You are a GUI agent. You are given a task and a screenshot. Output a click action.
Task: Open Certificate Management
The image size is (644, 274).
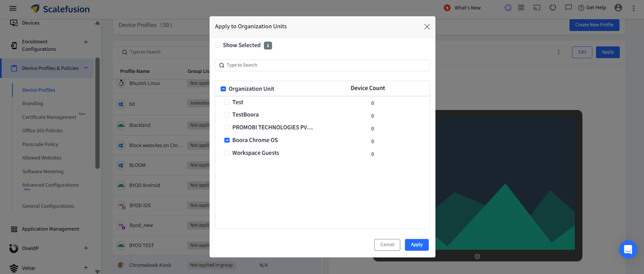coord(49,118)
